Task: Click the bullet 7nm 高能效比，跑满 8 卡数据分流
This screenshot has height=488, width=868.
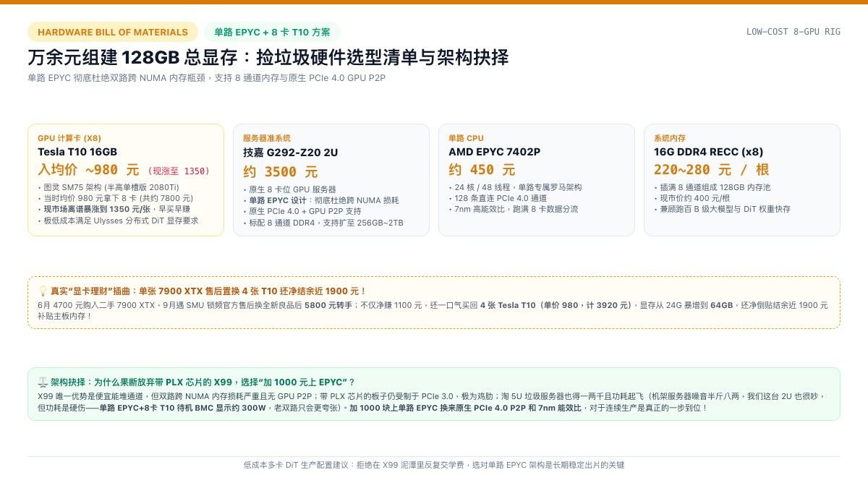Action: (514, 209)
